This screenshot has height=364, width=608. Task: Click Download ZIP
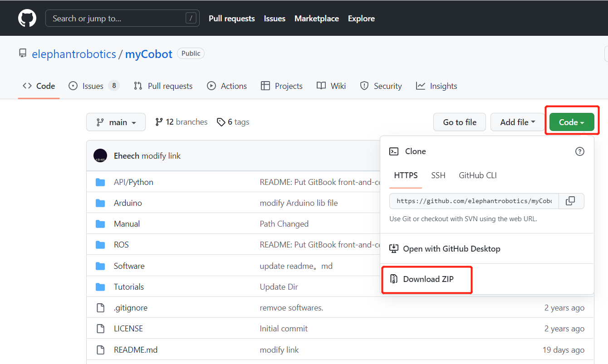point(428,279)
